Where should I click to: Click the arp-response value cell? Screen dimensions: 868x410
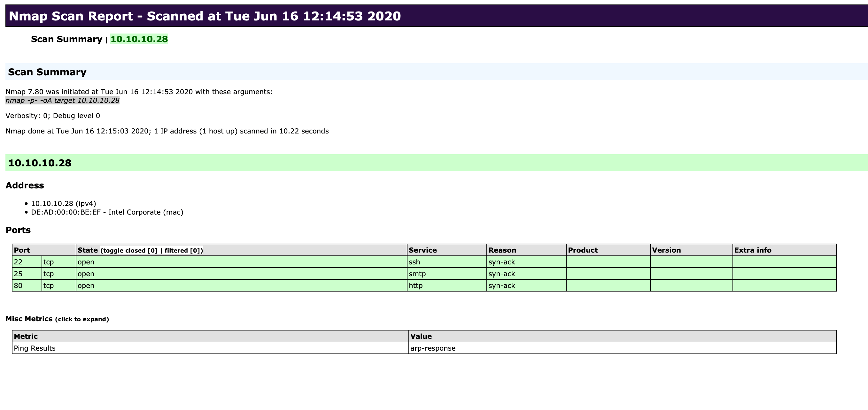pos(433,348)
